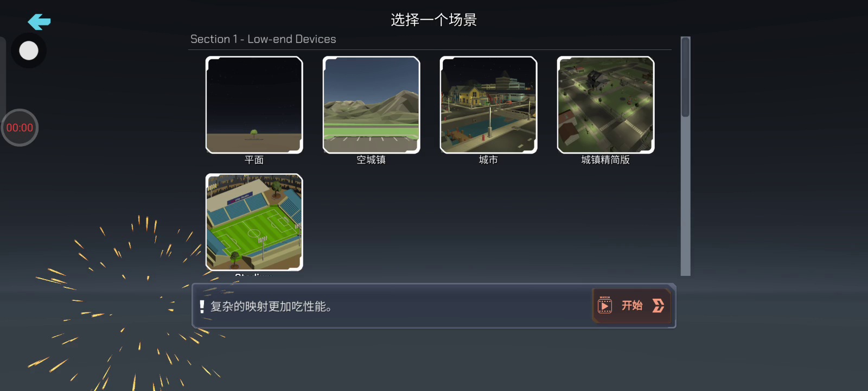Click the 00:00 timer circle

[20, 128]
